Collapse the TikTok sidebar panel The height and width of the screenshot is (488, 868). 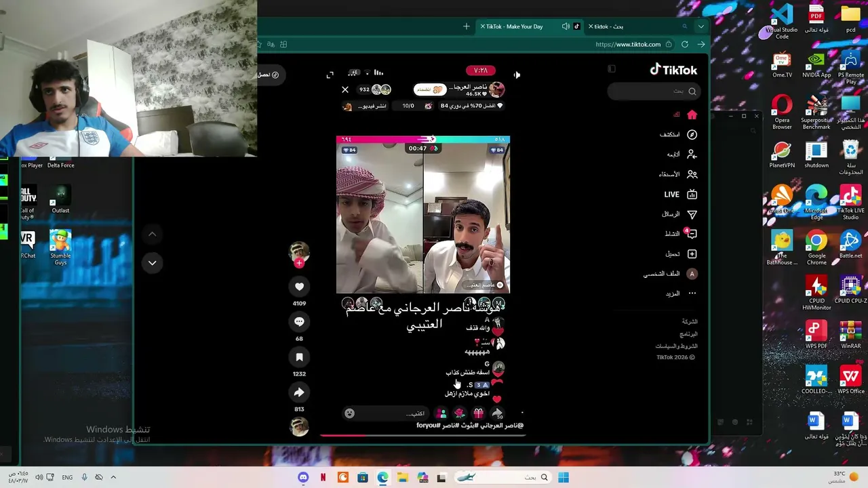612,68
